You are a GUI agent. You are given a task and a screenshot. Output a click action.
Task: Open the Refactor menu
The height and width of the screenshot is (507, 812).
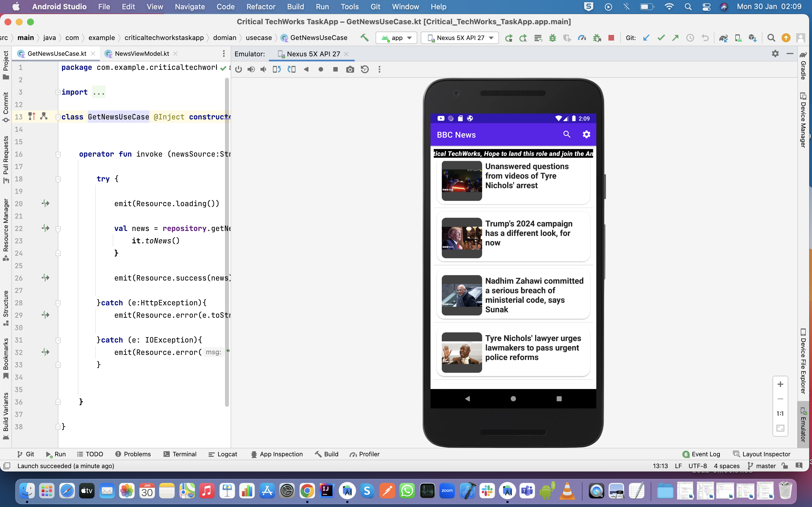(261, 6)
